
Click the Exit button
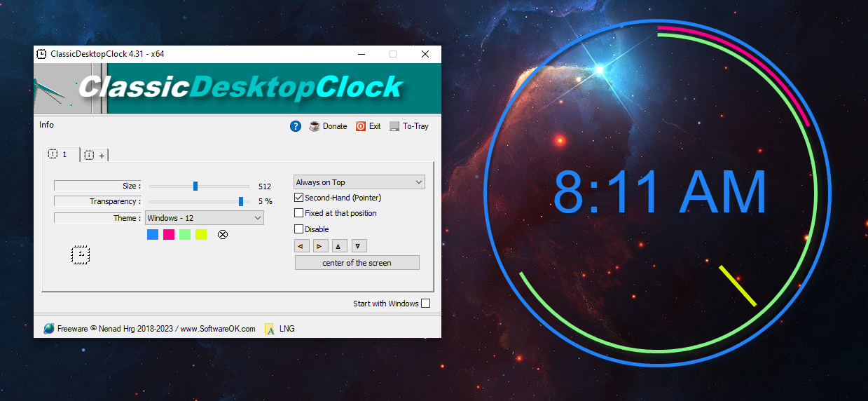point(368,126)
